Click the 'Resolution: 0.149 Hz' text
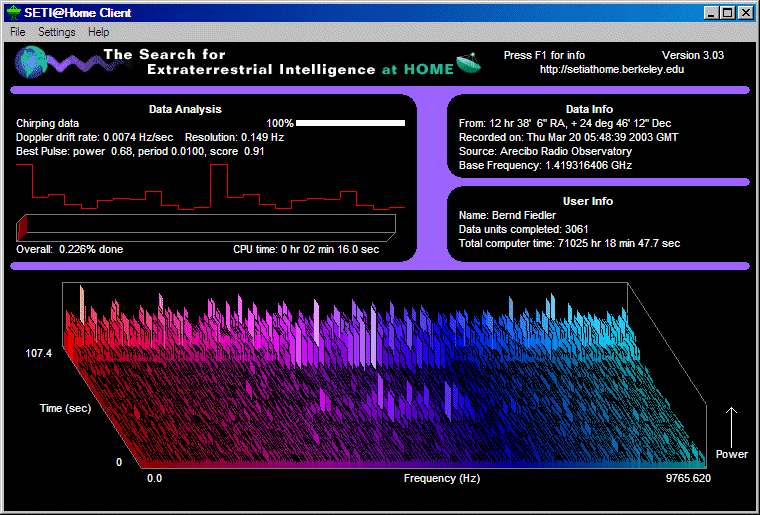The height and width of the screenshot is (515, 760). [x=234, y=138]
